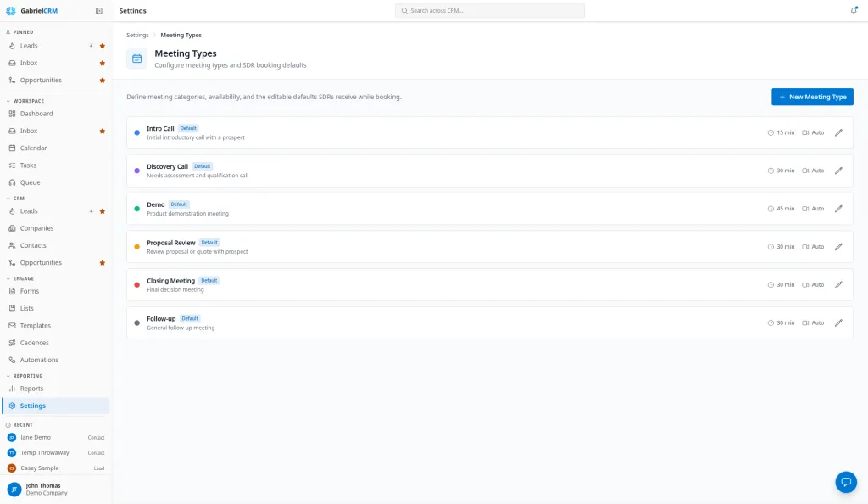Viewport: 868px width, 504px height.
Task: Toggle star on Workspace Inbox
Action: point(103,132)
